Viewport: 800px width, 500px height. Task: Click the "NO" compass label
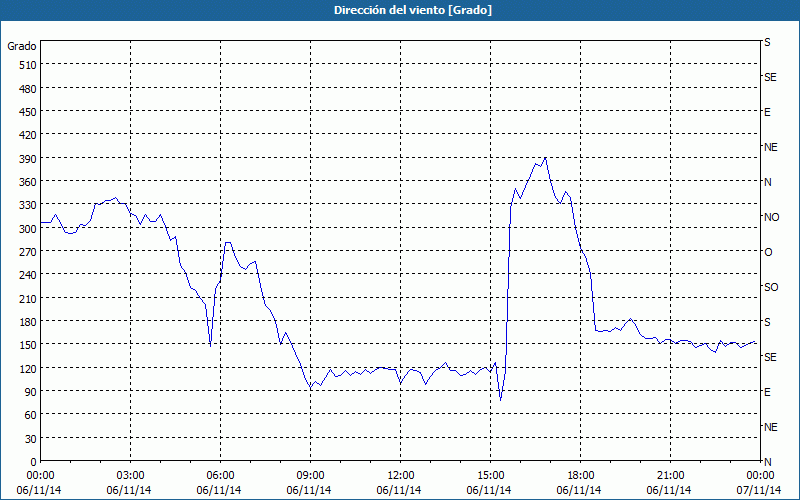[x=771, y=217]
